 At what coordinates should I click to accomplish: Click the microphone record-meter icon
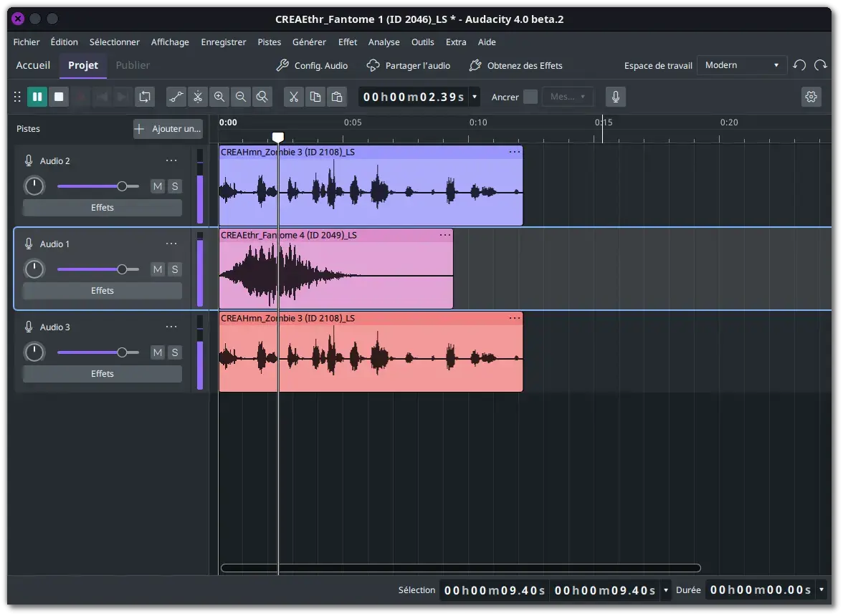(616, 97)
